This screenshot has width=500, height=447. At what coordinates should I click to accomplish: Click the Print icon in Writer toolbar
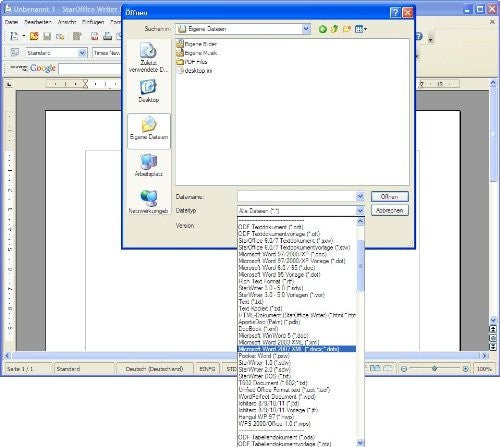107,36
